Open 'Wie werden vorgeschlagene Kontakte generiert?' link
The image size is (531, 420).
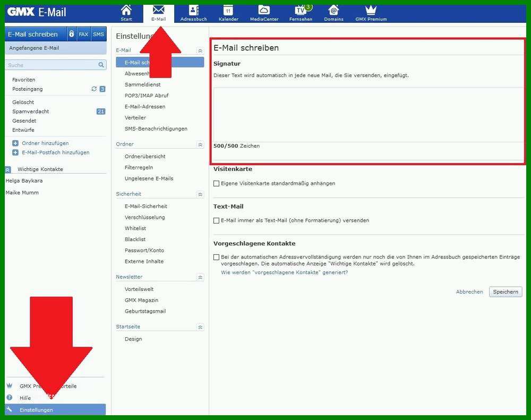285,272
